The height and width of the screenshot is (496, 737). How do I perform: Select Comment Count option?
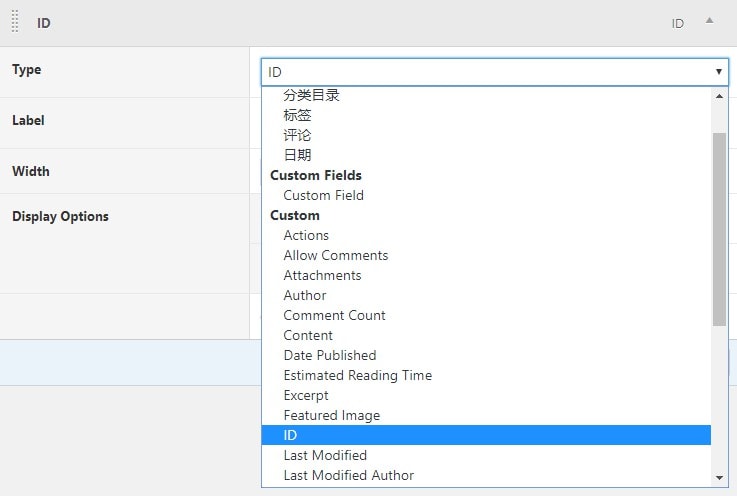(334, 315)
